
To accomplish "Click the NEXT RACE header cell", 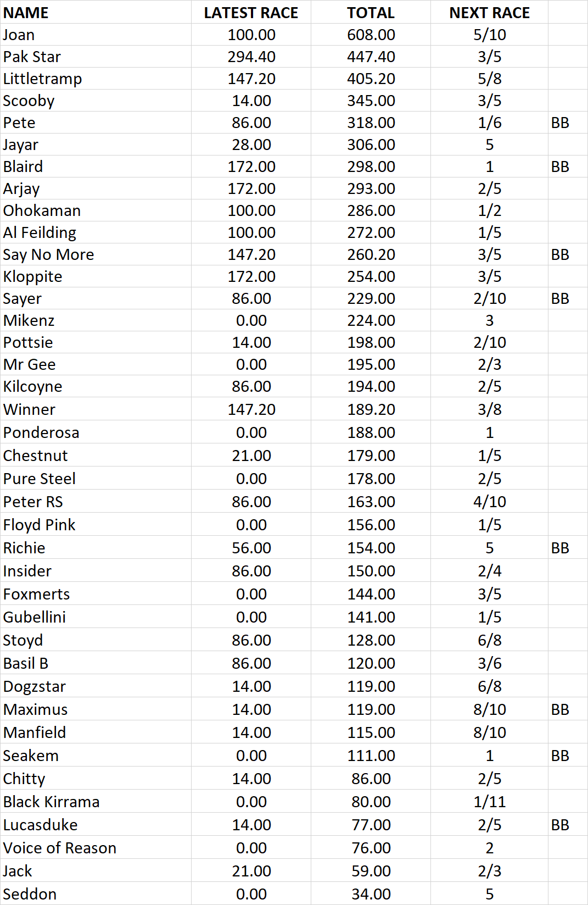I will [489, 12].
